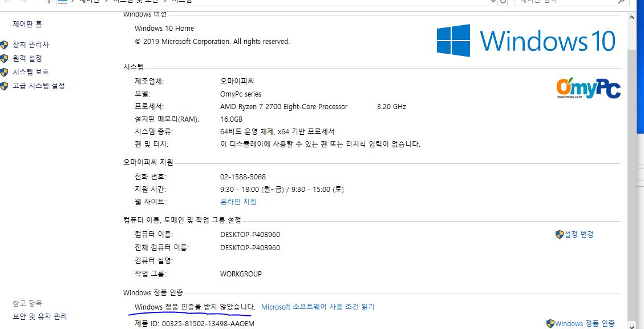Click the 오마이피씨 지원 section heading
This screenshot has width=644, height=329.
point(148,163)
